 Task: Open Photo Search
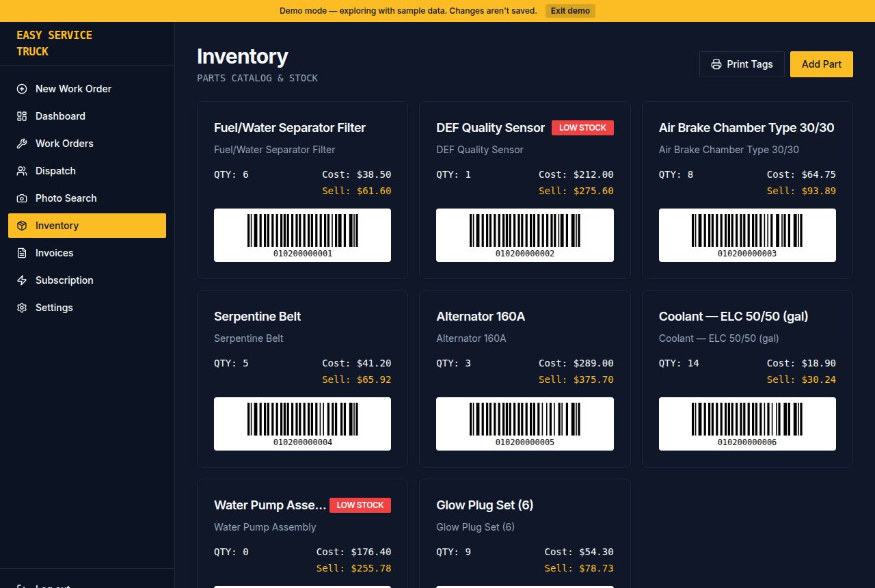[x=87, y=198]
